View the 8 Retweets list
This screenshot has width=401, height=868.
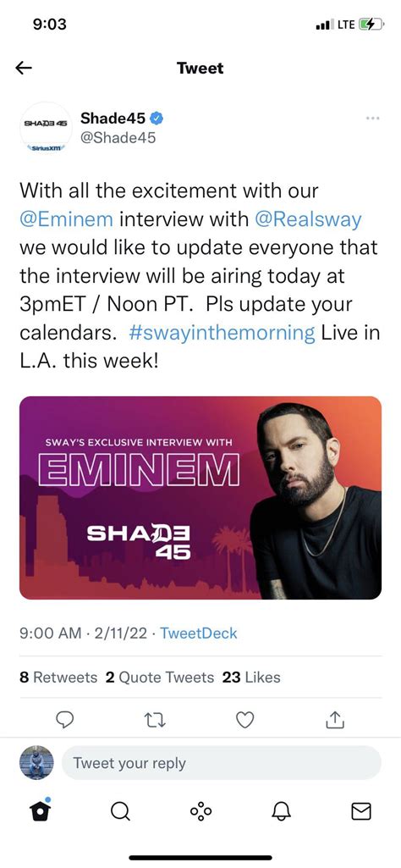click(58, 677)
